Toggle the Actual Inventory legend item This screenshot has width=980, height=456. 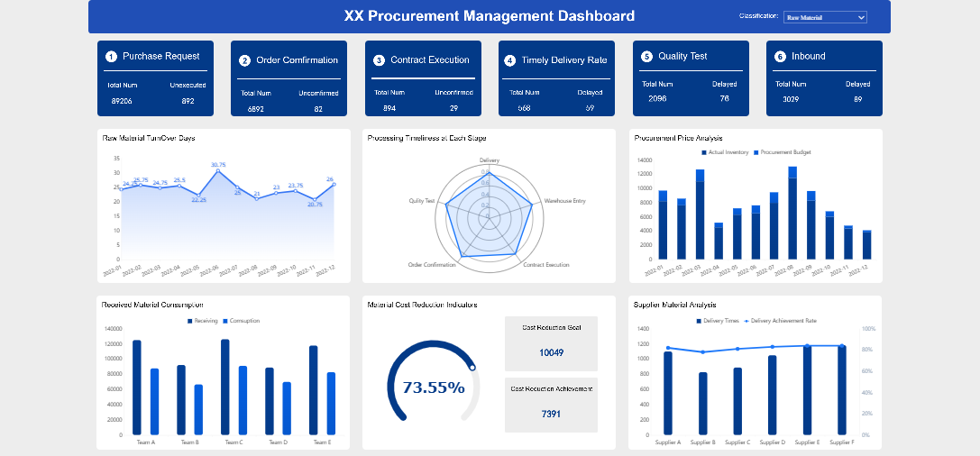pos(724,152)
